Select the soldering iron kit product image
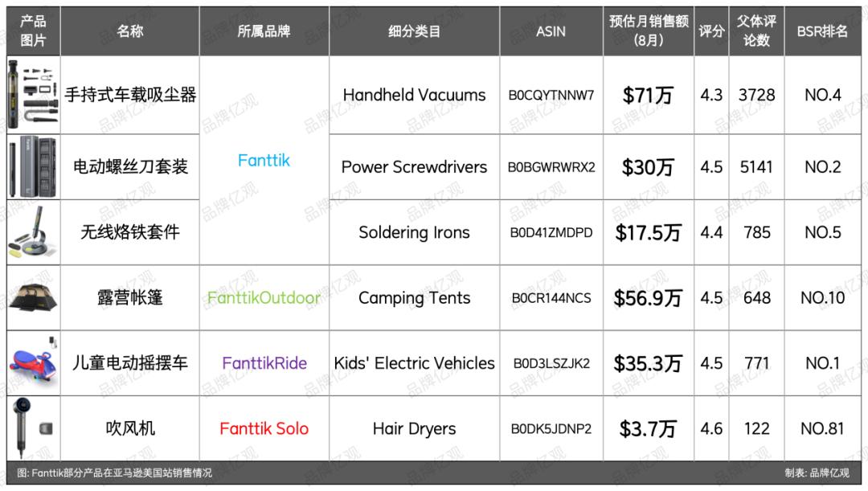The width and height of the screenshot is (868, 491). coord(33,233)
